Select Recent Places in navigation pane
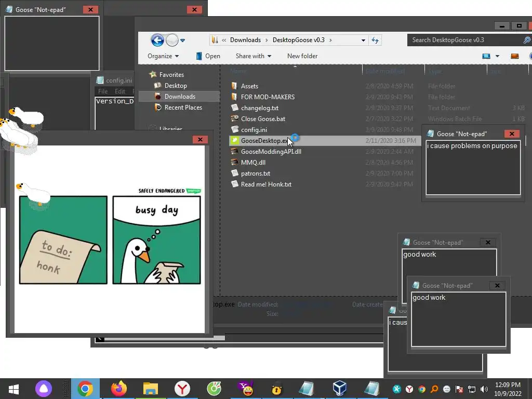The width and height of the screenshot is (532, 399). [x=183, y=107]
